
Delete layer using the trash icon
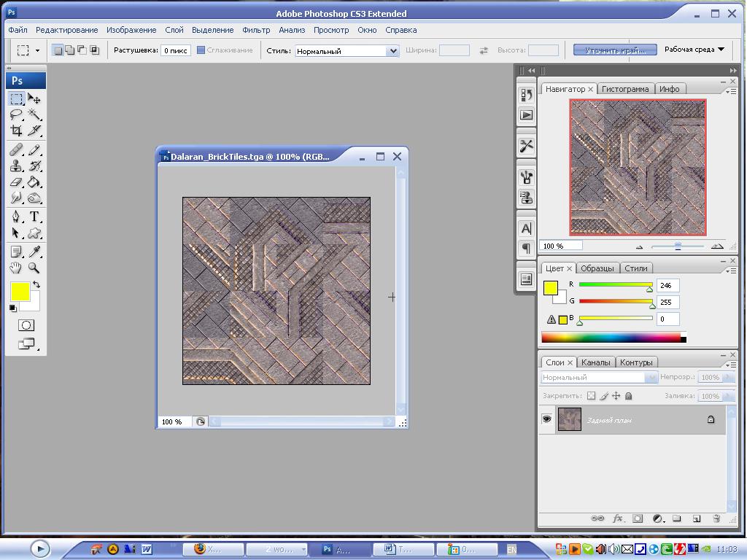716,518
